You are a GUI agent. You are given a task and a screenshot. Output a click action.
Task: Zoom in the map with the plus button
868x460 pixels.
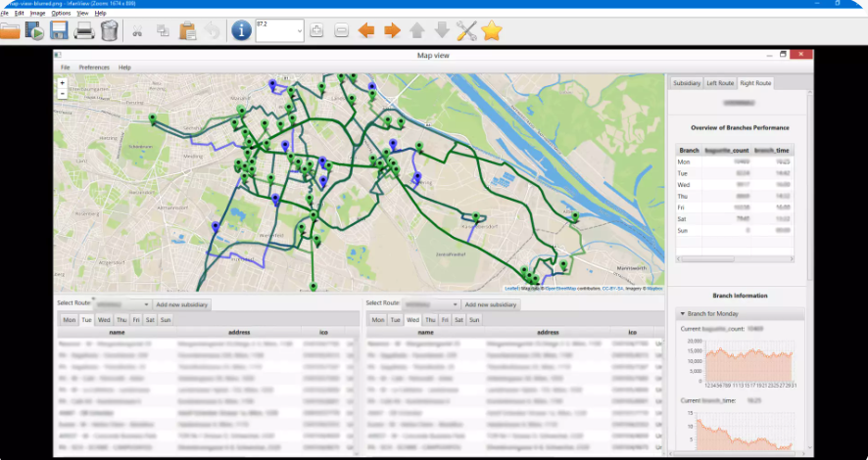pyautogui.click(x=63, y=84)
